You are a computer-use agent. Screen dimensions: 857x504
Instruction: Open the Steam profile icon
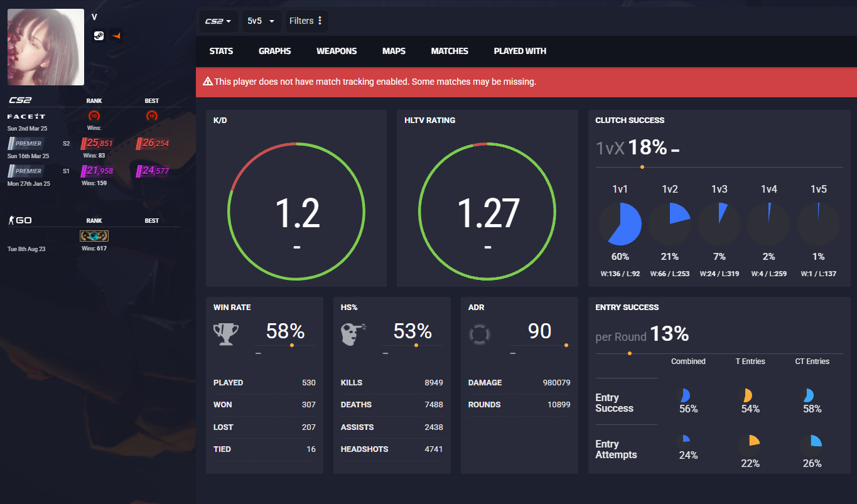(x=99, y=36)
